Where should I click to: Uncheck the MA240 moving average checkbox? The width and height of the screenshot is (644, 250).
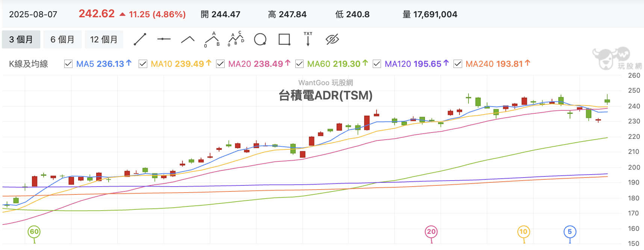(458, 64)
